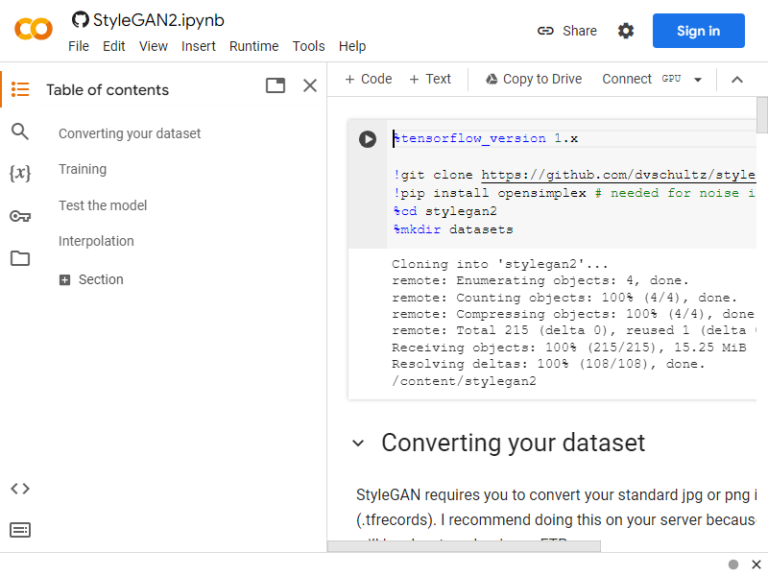Screen dimensions: 768x576
Task: Click the '/content/stylegan2' output line
Action: click(464, 381)
